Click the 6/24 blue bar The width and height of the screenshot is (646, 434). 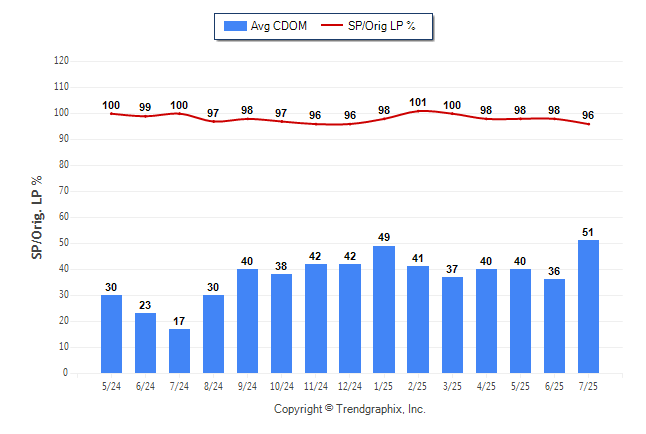[145, 343]
